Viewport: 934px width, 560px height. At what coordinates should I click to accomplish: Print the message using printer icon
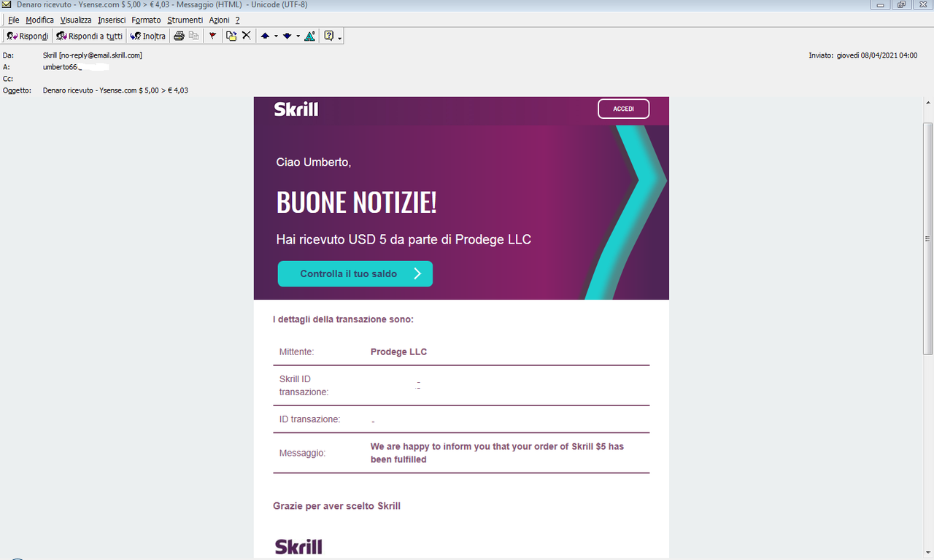(179, 36)
